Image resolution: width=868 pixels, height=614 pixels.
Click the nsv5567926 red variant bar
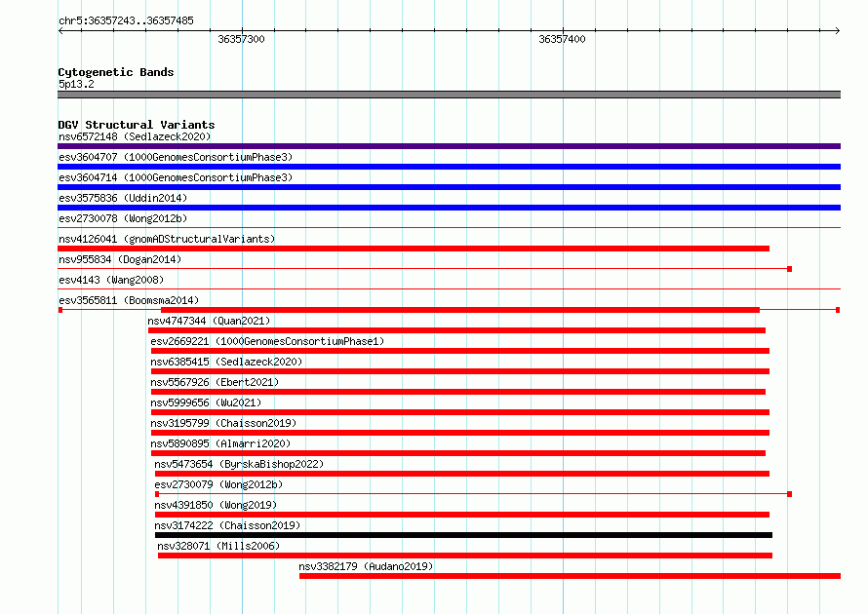[458, 392]
